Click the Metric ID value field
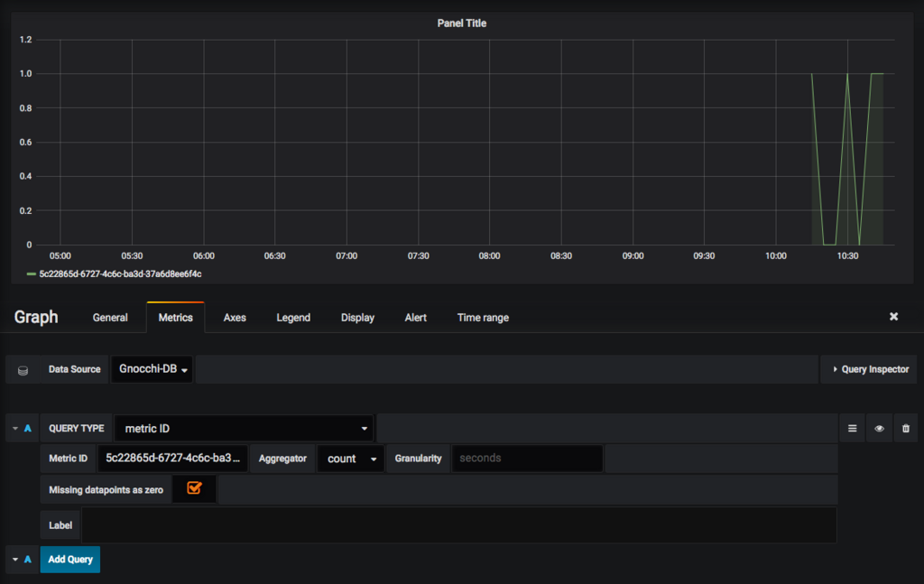 pyautogui.click(x=172, y=459)
